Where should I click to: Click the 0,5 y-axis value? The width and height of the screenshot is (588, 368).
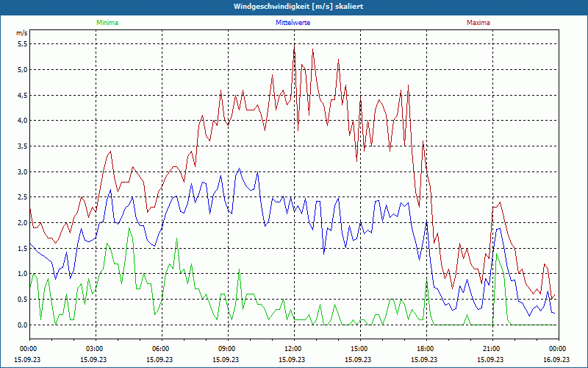click(23, 300)
